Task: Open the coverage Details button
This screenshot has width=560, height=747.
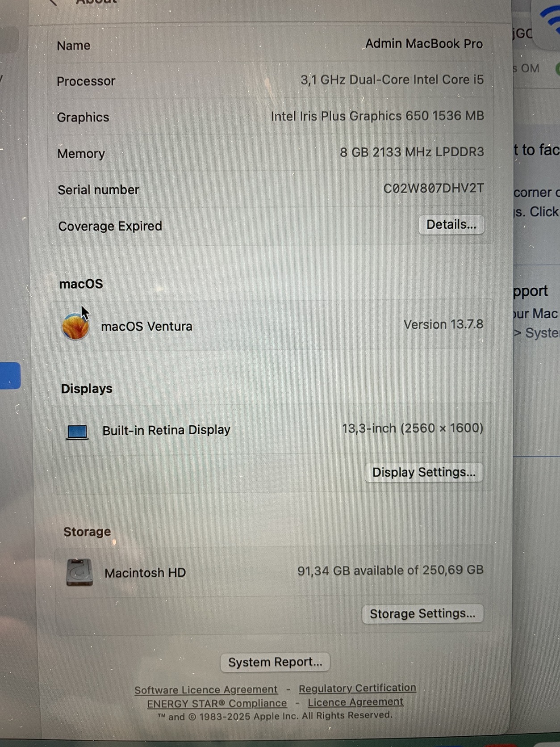Action: pyautogui.click(x=451, y=225)
